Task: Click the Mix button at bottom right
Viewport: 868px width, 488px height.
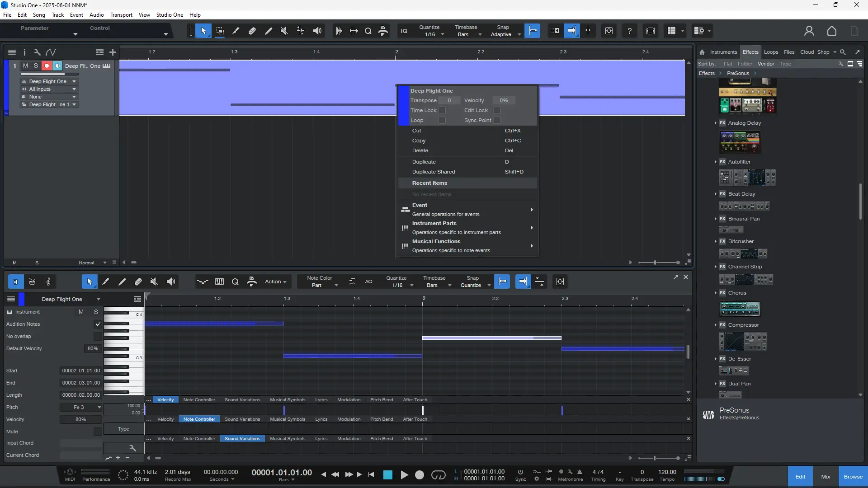Action: point(826,477)
